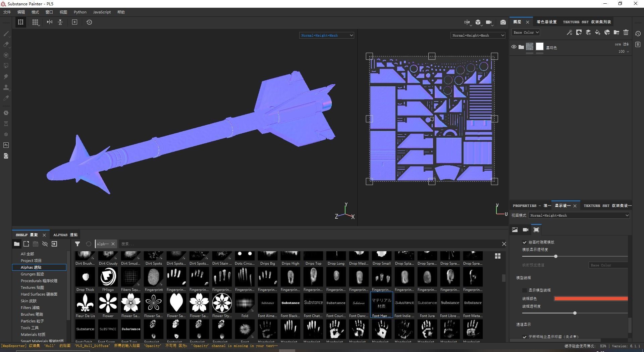The width and height of the screenshot is (644, 352).
Task: Select the Polygon Fill tool
Action: (x=6, y=66)
